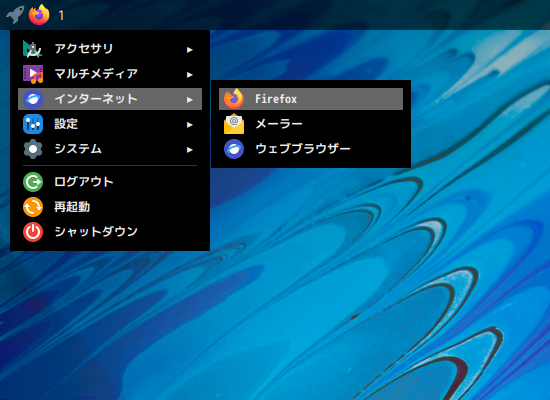550x400 pixels.
Task: Click the インターネット globe icon
Action: pos(33,99)
